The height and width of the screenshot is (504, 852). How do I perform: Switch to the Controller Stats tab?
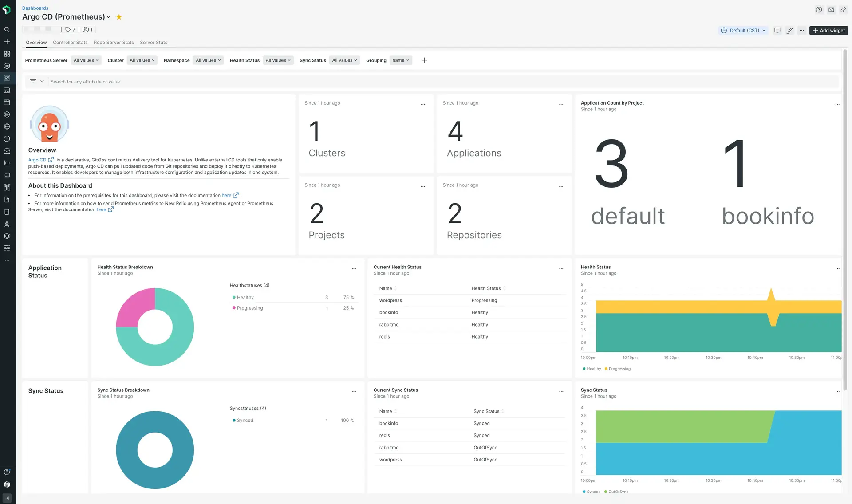70,43
